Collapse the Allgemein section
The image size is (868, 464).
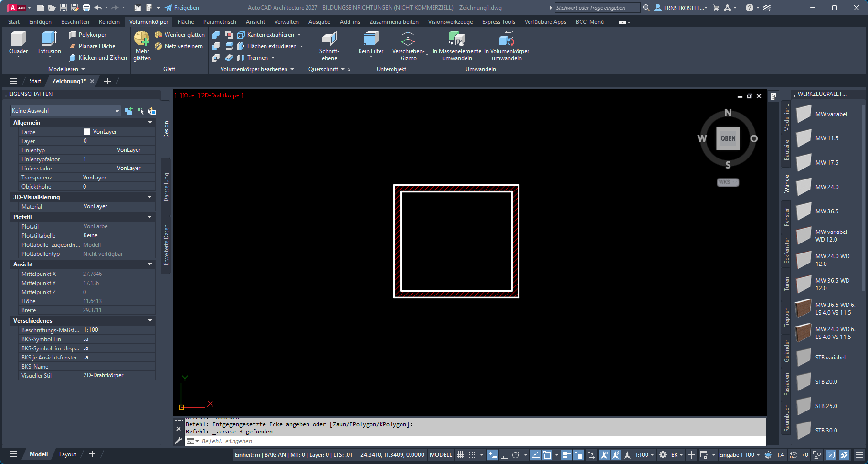point(150,123)
